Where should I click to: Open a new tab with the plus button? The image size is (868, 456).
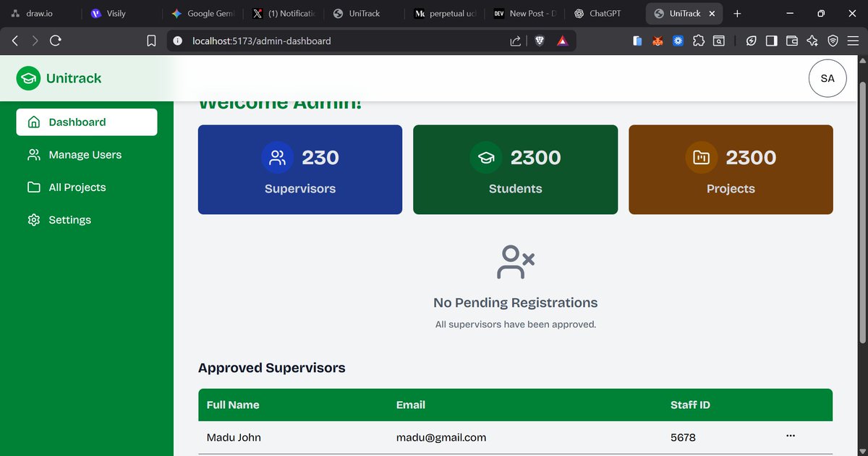(737, 13)
